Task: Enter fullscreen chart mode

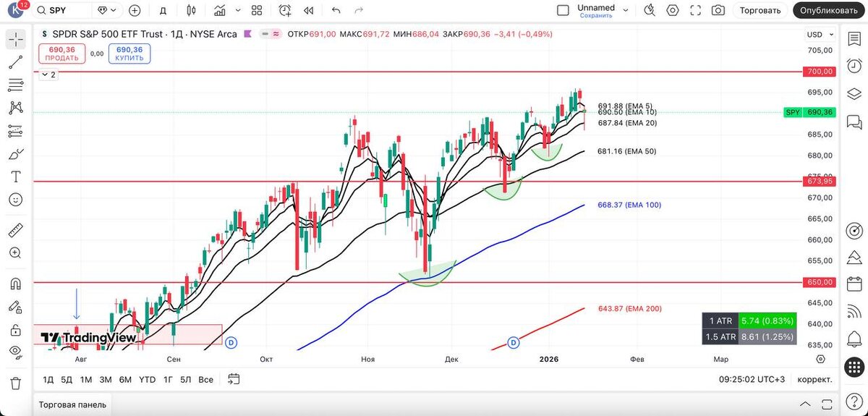Action: 696,10
